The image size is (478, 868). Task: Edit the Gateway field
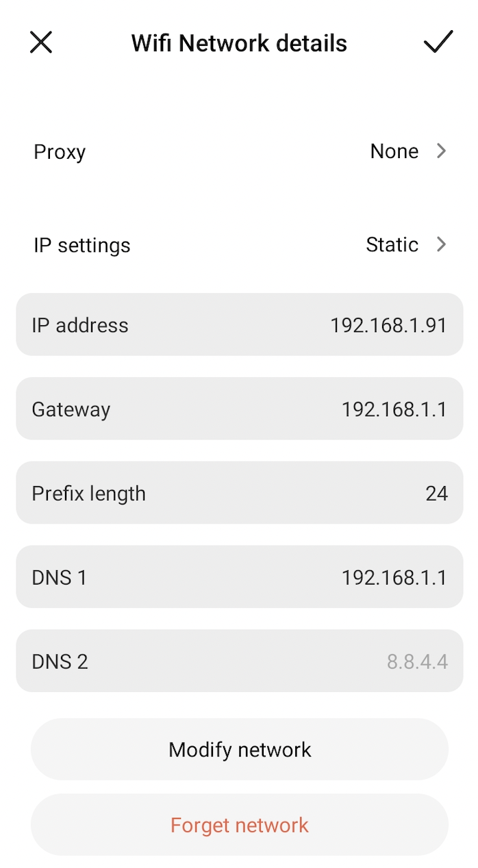click(239, 409)
